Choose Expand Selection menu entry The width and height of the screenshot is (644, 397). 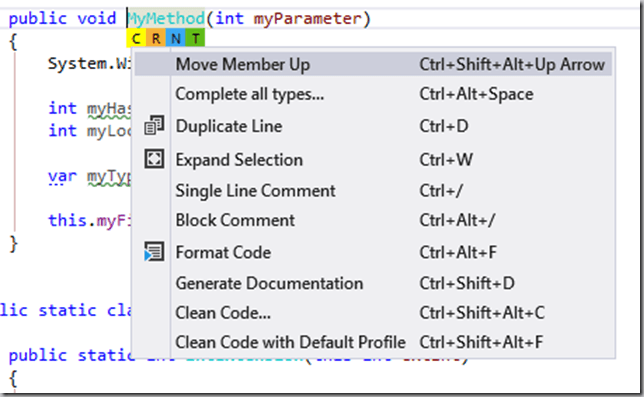pos(373,160)
